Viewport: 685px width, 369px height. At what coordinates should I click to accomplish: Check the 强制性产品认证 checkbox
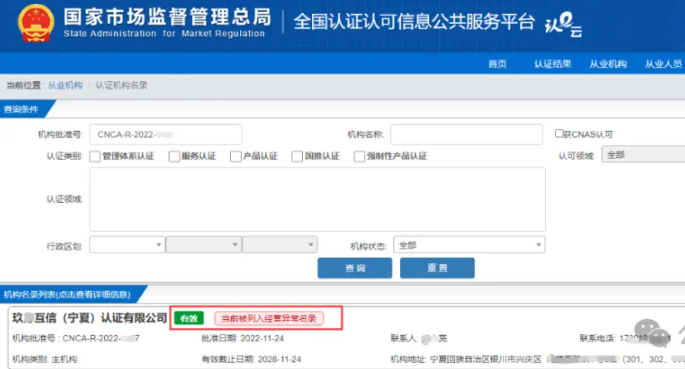click(359, 156)
